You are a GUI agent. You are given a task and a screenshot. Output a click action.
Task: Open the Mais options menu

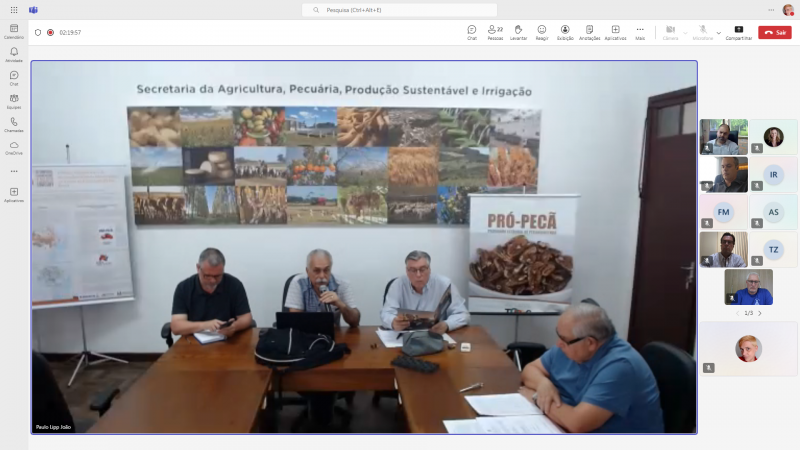coord(640,32)
